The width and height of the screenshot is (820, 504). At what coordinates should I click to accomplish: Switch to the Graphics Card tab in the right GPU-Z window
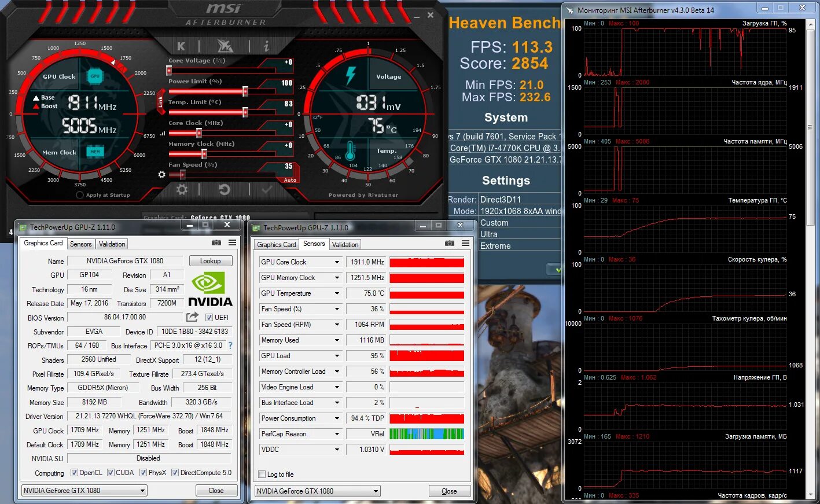point(277,245)
